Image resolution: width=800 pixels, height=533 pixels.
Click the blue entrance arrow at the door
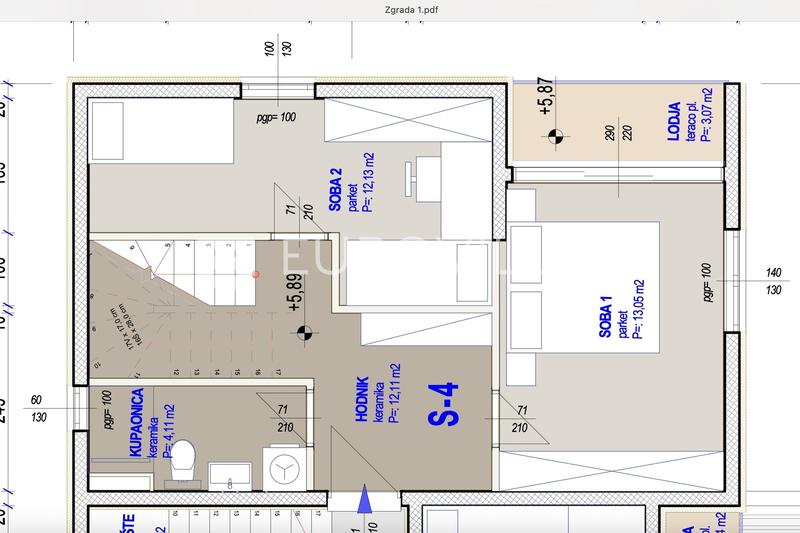tap(364, 499)
